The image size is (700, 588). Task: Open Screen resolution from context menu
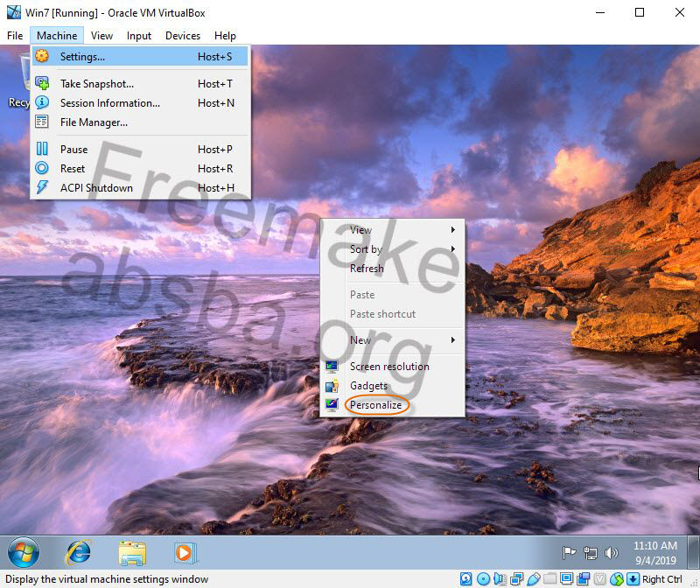[x=392, y=367]
